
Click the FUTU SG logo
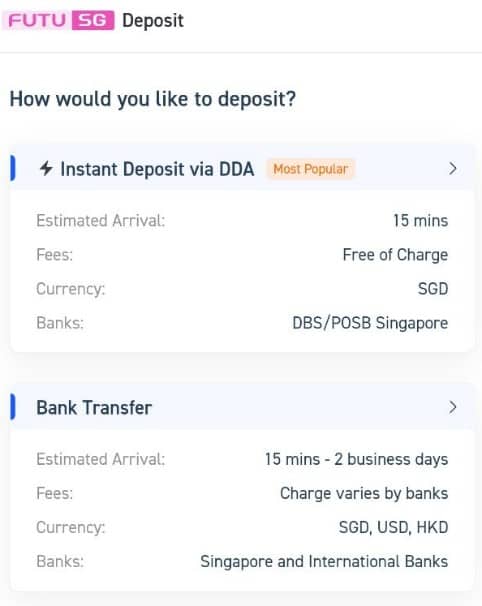(58, 20)
